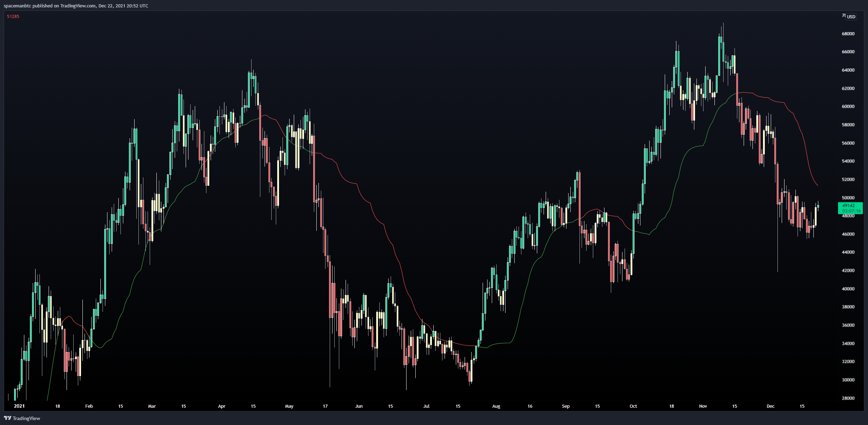Click the May label on the time axis

click(x=289, y=406)
